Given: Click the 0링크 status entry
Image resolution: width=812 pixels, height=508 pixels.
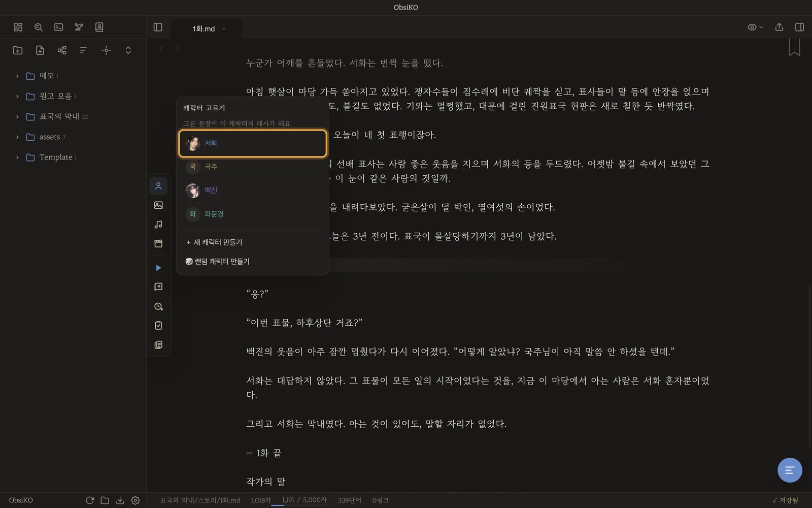Looking at the screenshot, I should [x=381, y=500].
